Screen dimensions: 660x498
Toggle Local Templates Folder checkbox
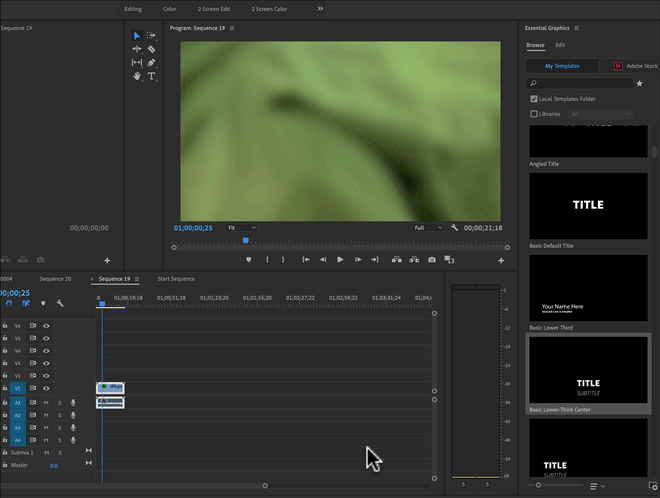[x=534, y=99]
